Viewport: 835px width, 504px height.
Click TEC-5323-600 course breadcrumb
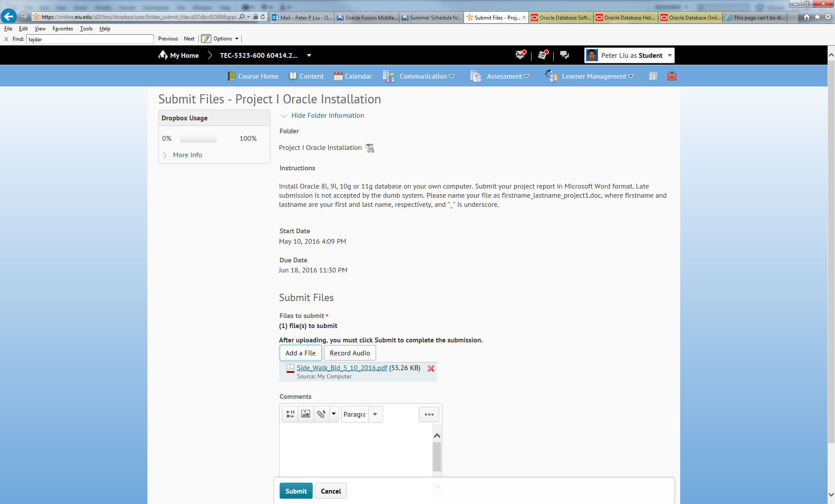click(259, 55)
